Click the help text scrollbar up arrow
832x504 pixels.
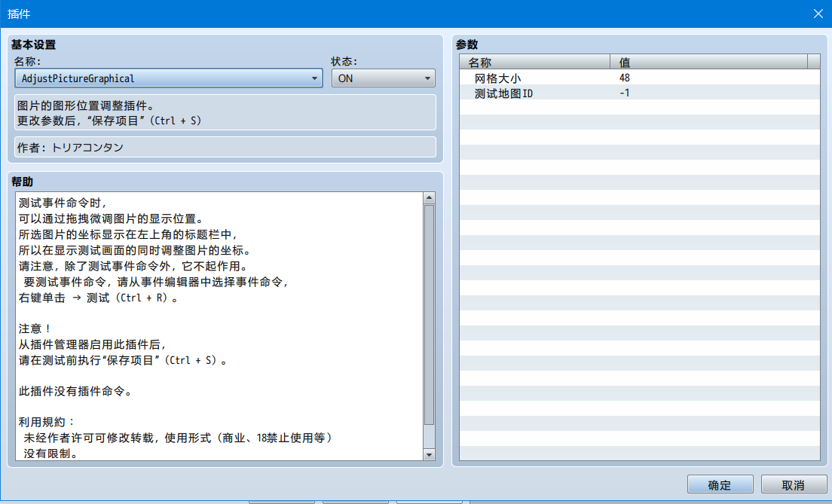click(430, 198)
